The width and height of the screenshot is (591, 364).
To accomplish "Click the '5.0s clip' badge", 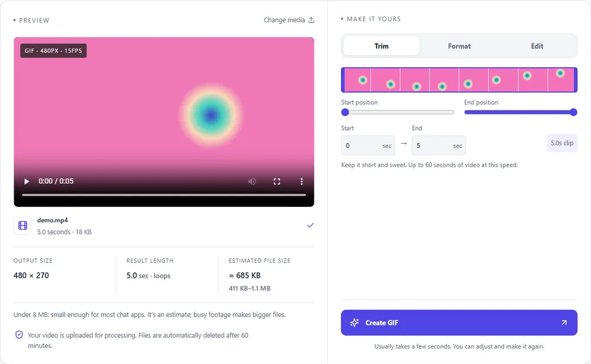I will pos(562,143).
